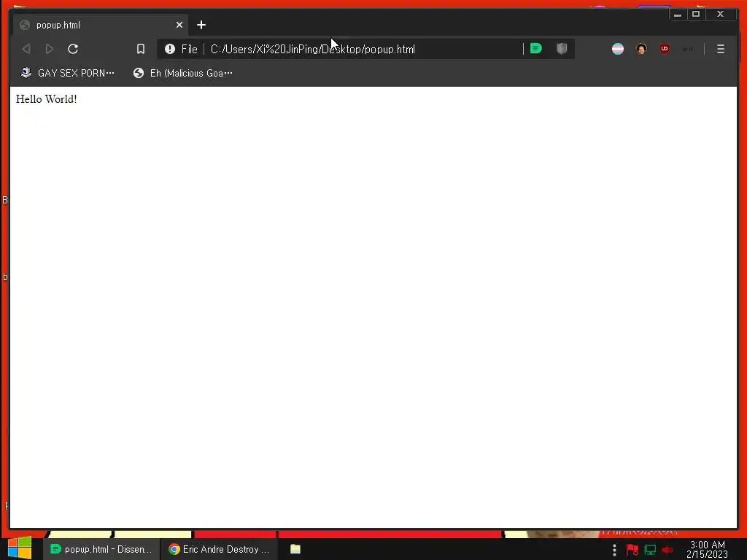Close the popup.html tab
This screenshot has height=560, width=747.
tap(179, 25)
